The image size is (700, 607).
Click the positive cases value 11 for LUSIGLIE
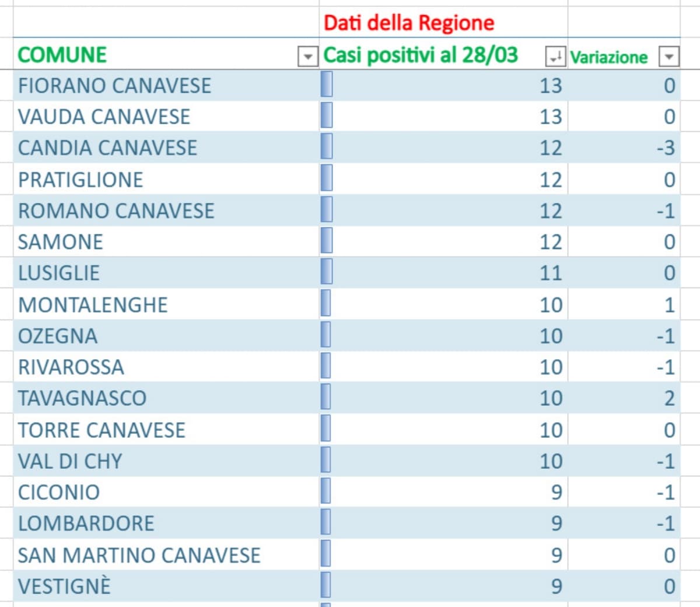[x=550, y=273]
